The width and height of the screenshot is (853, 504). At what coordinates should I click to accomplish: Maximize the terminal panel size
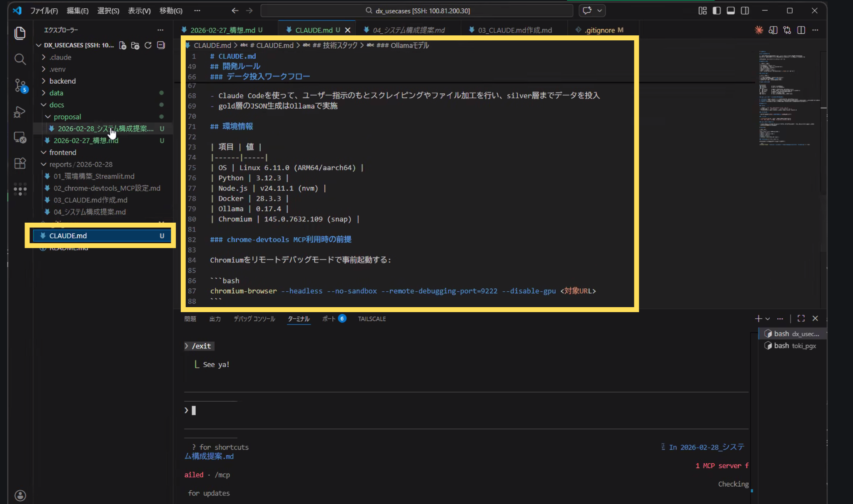click(x=801, y=318)
